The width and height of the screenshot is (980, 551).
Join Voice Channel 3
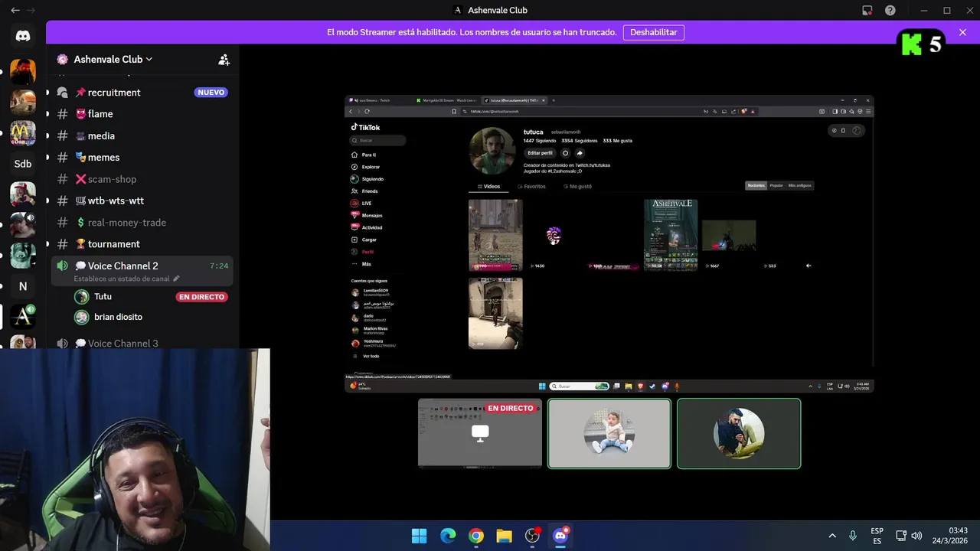click(142, 343)
